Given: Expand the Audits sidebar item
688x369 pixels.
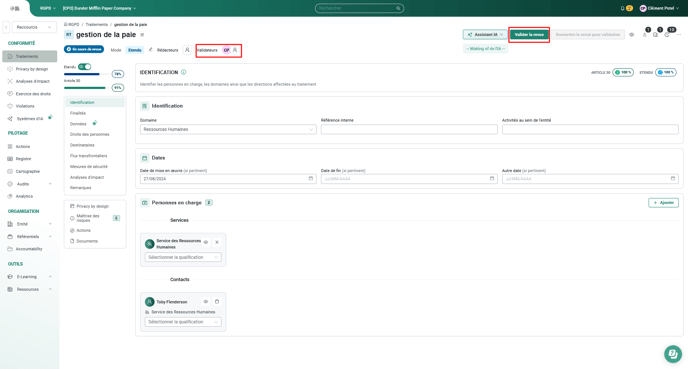Looking at the screenshot, I should tap(29, 184).
